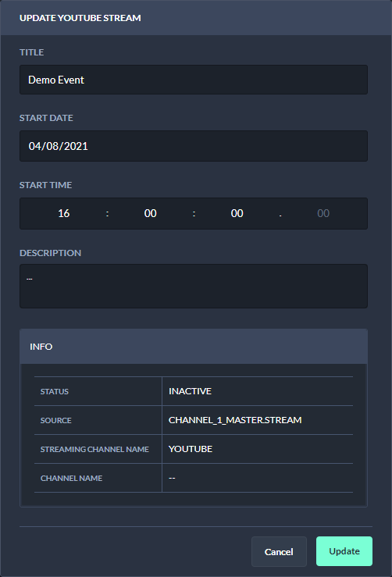392x577 pixels.
Task: Select the CHANNEL_1_MASTER.STREAM source value
Action: point(235,420)
